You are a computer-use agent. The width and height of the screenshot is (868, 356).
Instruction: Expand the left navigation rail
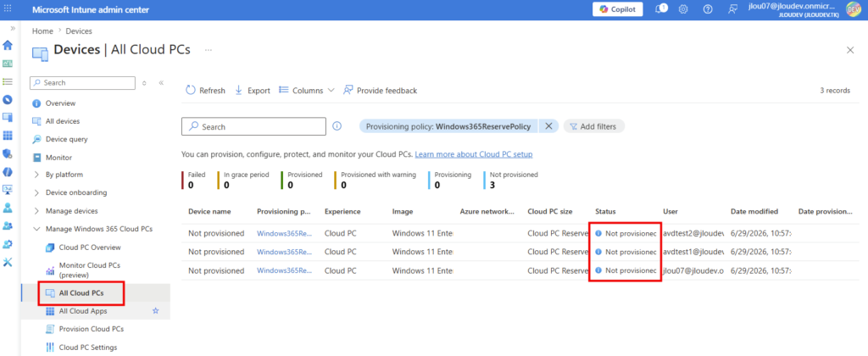click(x=12, y=28)
